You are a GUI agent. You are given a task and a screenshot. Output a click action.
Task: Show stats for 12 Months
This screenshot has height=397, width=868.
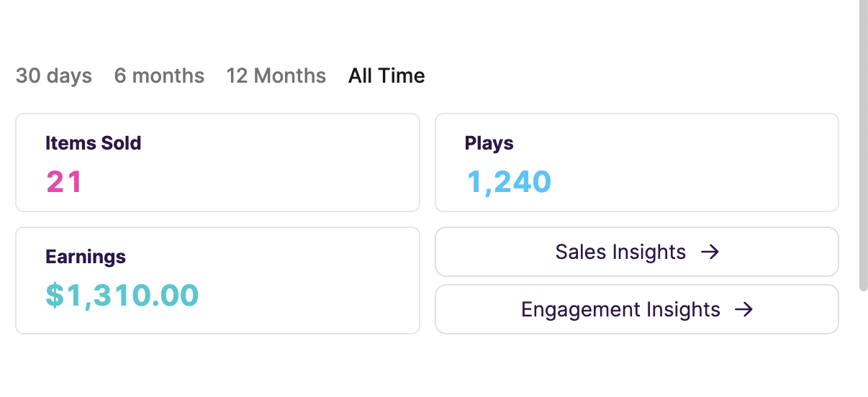pyautogui.click(x=276, y=76)
